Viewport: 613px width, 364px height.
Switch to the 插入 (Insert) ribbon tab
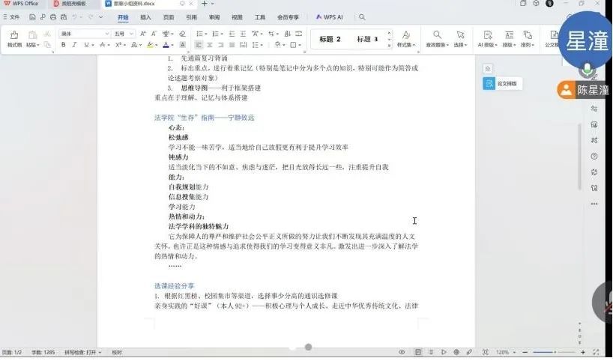(145, 16)
